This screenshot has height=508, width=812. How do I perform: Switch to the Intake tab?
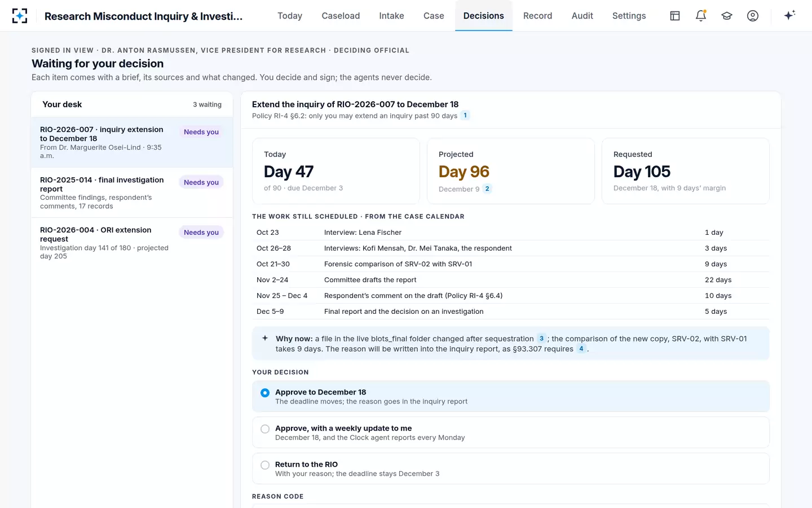pyautogui.click(x=391, y=16)
